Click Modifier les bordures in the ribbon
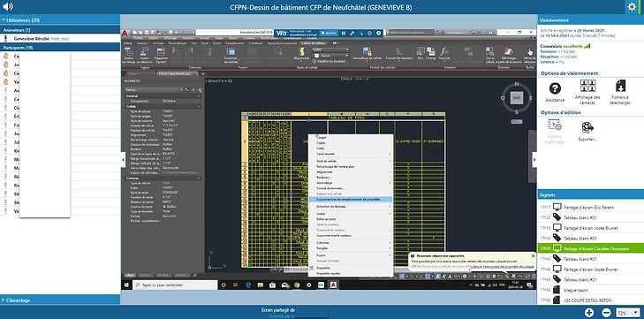This screenshot has height=319, width=644. pos(329,61)
